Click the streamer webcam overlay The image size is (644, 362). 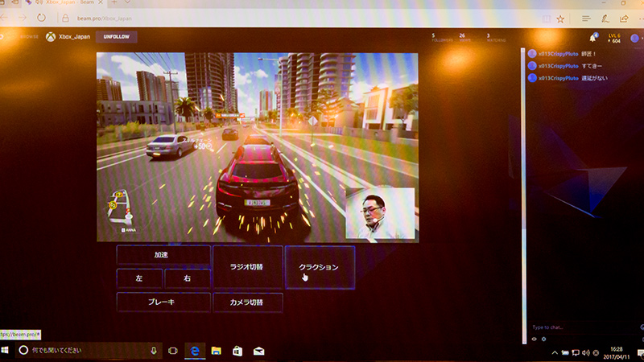point(380,213)
